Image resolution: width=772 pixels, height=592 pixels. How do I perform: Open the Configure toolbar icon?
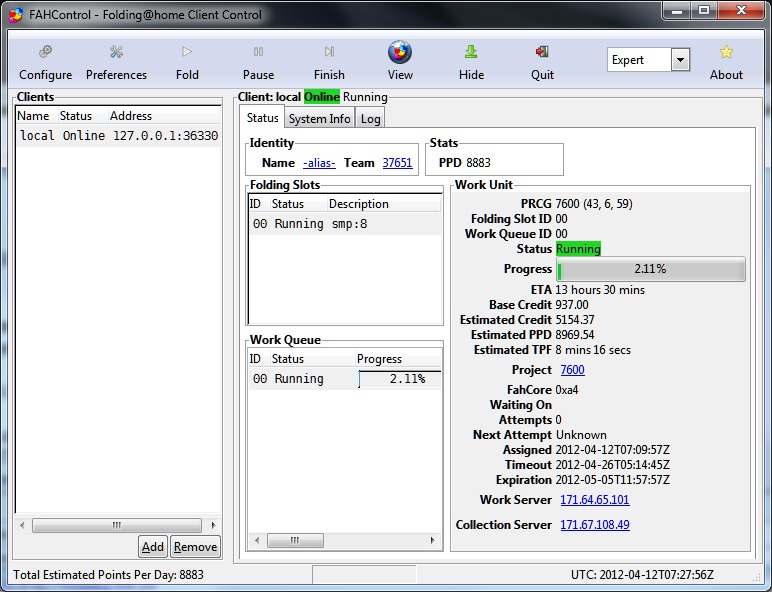pos(46,52)
